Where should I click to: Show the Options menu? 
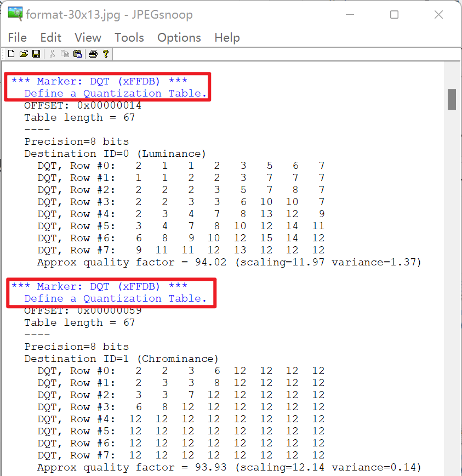tap(179, 37)
